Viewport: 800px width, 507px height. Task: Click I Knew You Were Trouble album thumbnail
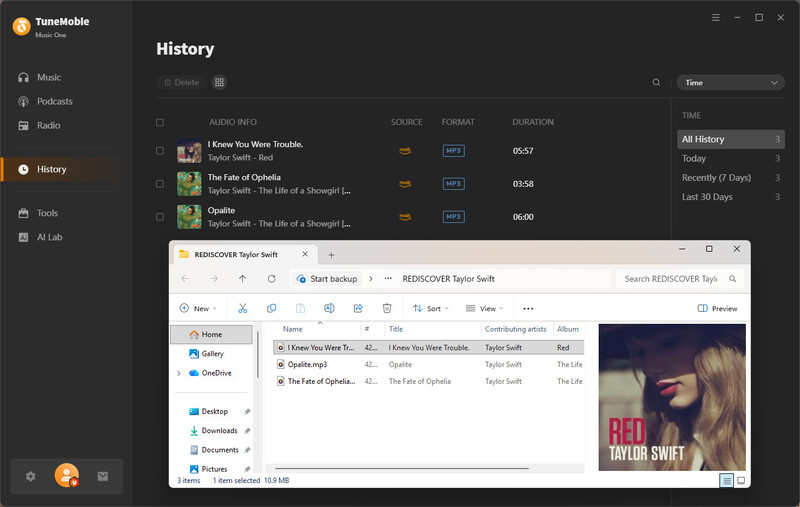coord(189,151)
